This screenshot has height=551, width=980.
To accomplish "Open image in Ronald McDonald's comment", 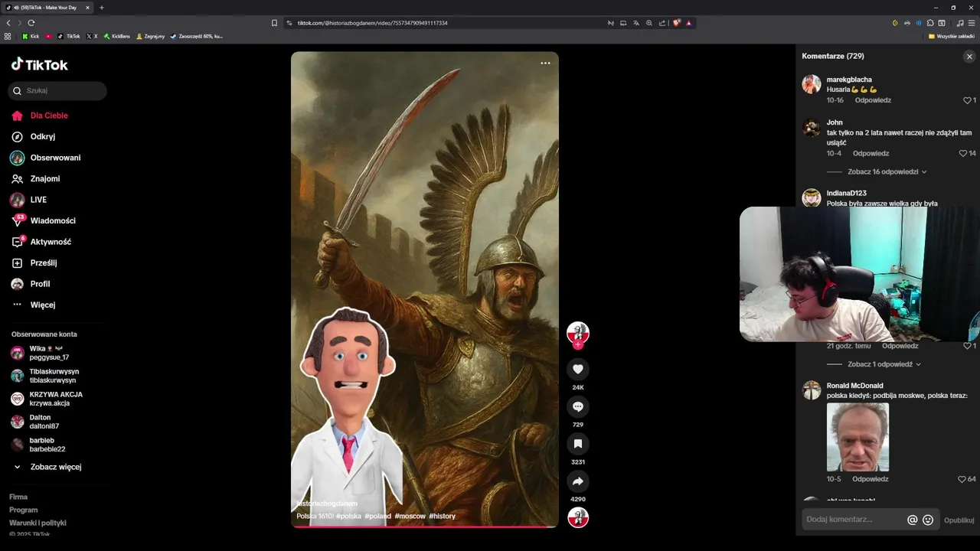I will click(x=857, y=437).
